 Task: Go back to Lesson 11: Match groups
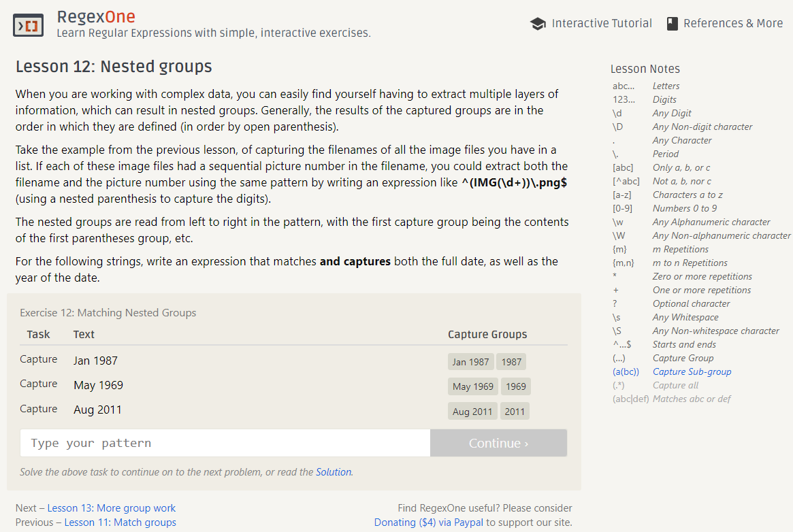(x=120, y=522)
